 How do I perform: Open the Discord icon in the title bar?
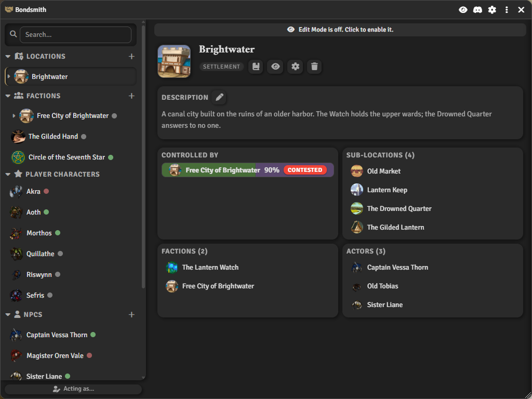coord(477,10)
